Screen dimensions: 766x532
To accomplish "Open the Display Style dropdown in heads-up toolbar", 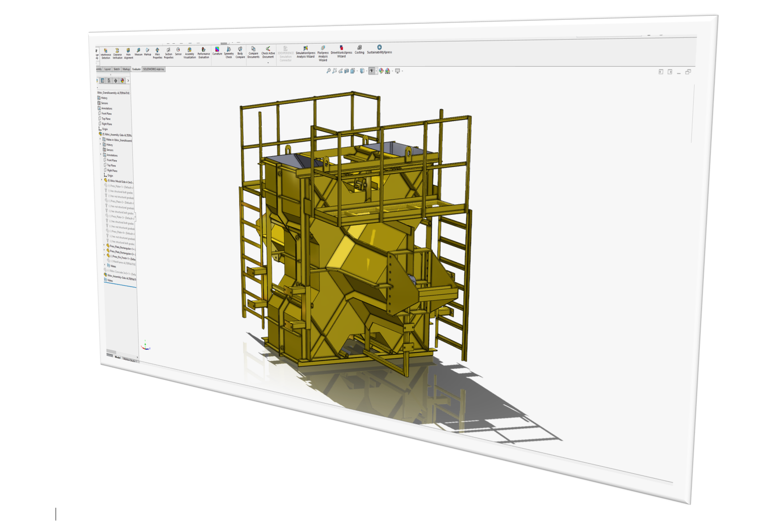I will pyautogui.click(x=367, y=71).
